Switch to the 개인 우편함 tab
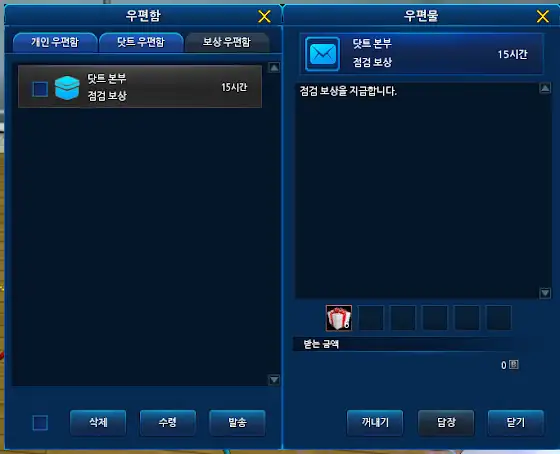This screenshot has width=560, height=454. [x=55, y=42]
